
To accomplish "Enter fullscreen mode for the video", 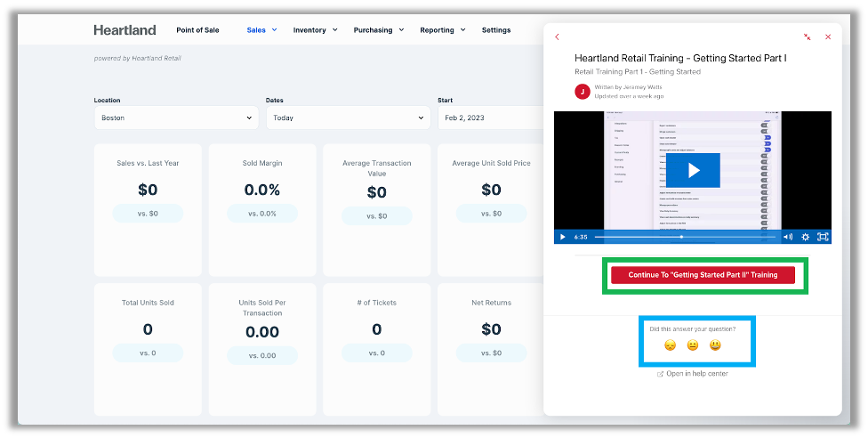I will click(823, 237).
